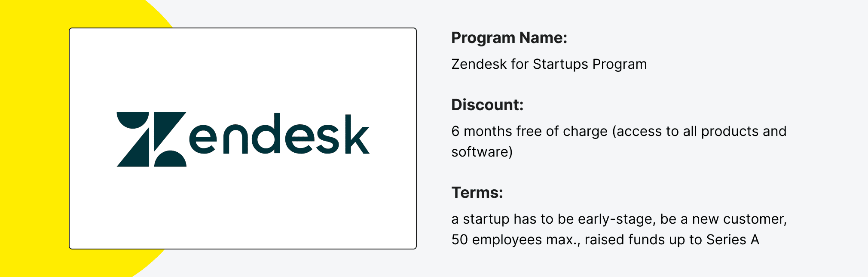Click "access to all products" in the Discount text
Screen dimensions: 868x277
(x=685, y=131)
